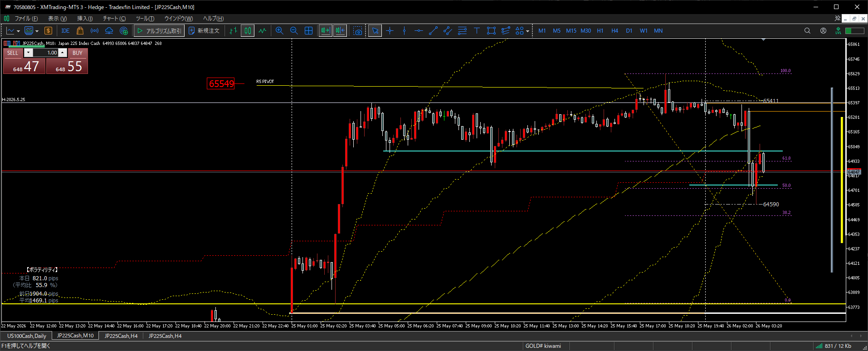The width and height of the screenshot is (868, 351).
Task: Click the zoom in magnifier icon
Action: pos(279,31)
